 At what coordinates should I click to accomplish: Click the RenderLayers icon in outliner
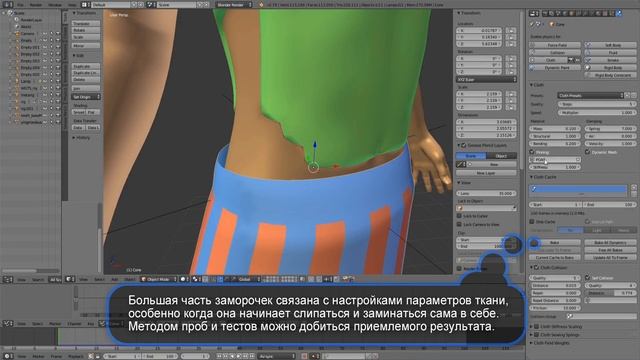tap(17, 20)
